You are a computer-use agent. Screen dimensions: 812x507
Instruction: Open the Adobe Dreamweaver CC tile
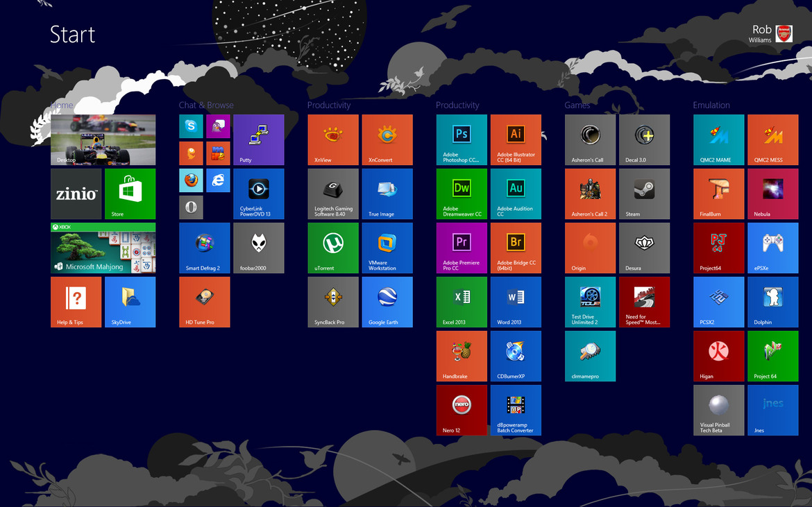tap(462, 194)
